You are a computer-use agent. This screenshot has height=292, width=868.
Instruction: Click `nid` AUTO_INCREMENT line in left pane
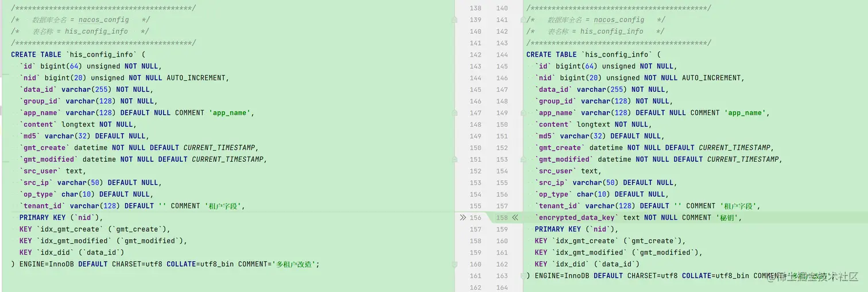click(x=124, y=77)
